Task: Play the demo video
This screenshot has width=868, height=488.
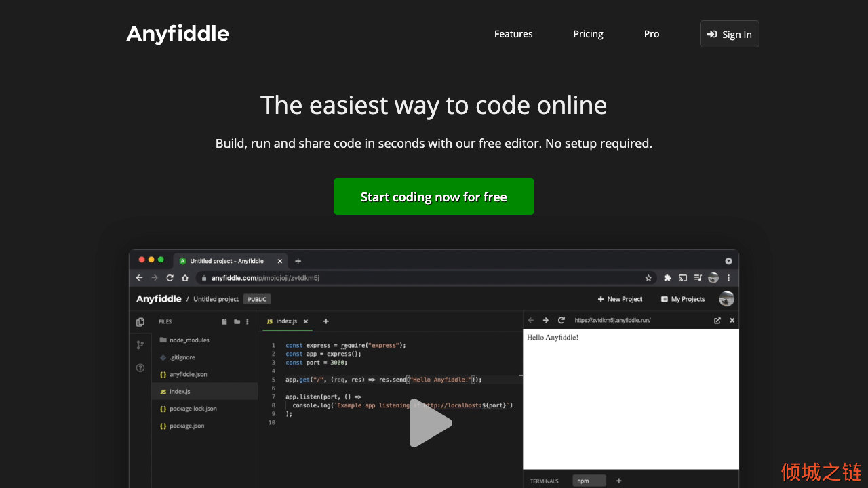Action: tap(431, 423)
